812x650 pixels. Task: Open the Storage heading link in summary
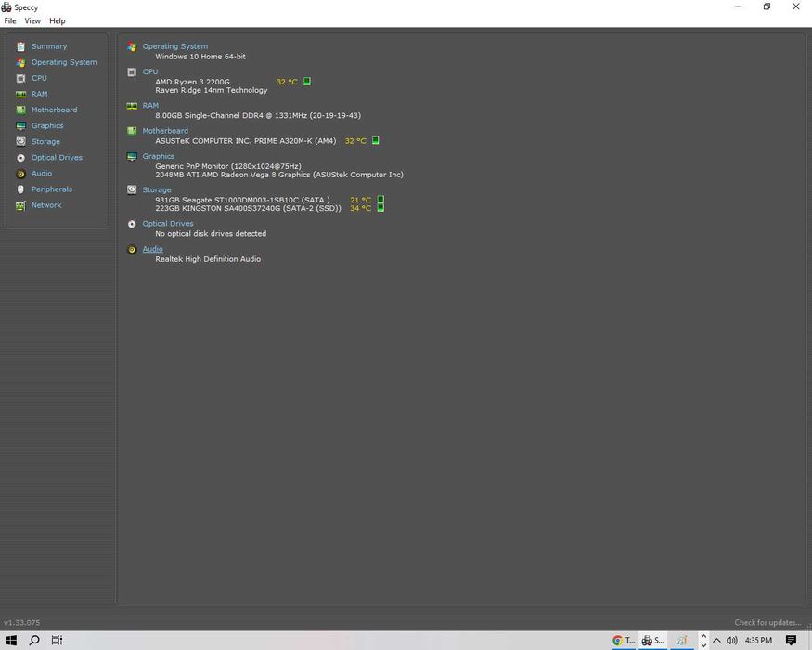coord(157,189)
